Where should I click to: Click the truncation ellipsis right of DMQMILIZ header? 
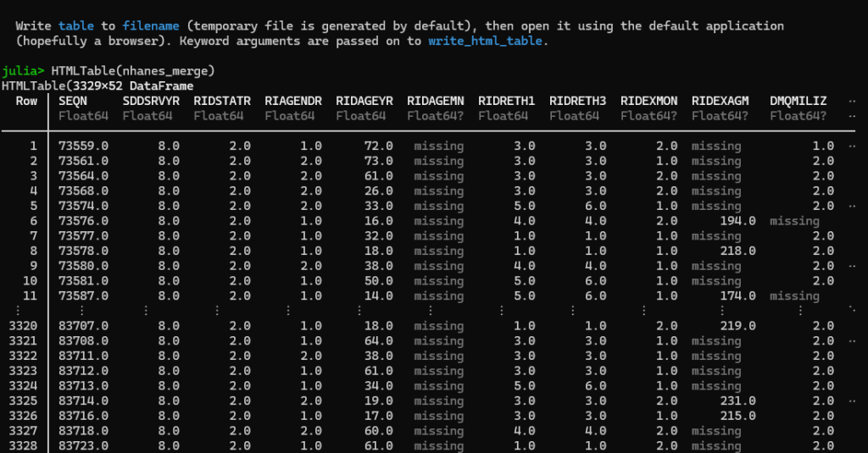(x=852, y=101)
